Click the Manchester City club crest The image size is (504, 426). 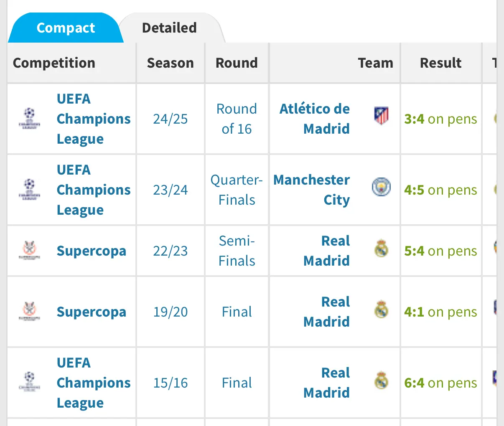tap(381, 187)
